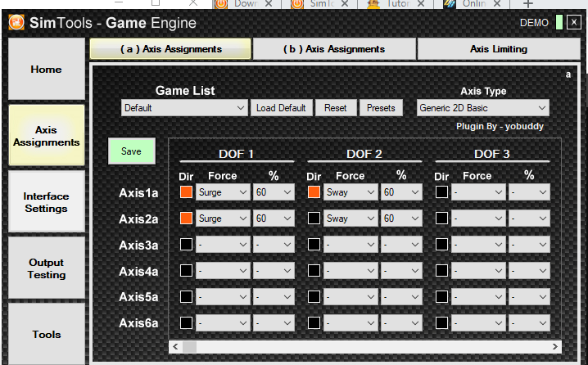Open a new browser tab with the plus icon
588x365 pixels.
pyautogui.click(x=528, y=4)
